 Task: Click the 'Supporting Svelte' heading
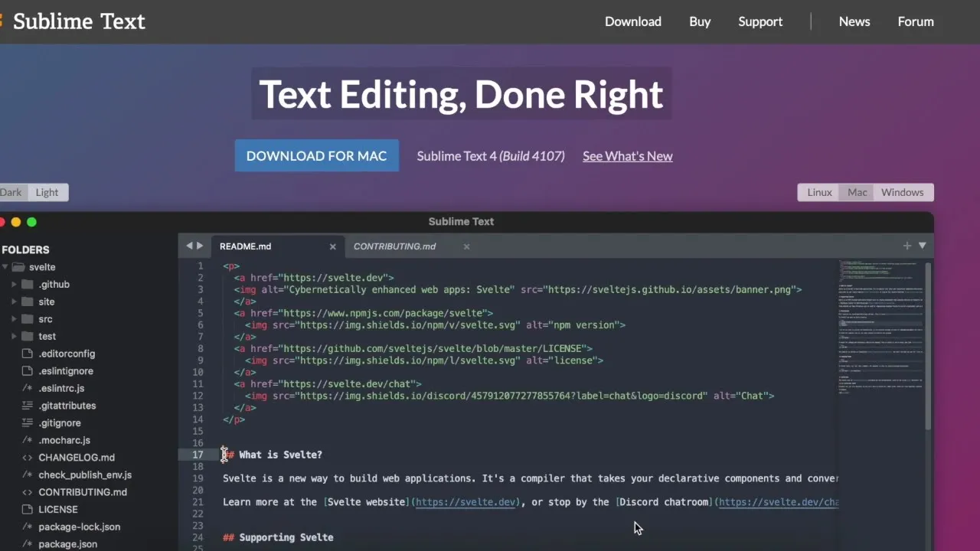286,537
